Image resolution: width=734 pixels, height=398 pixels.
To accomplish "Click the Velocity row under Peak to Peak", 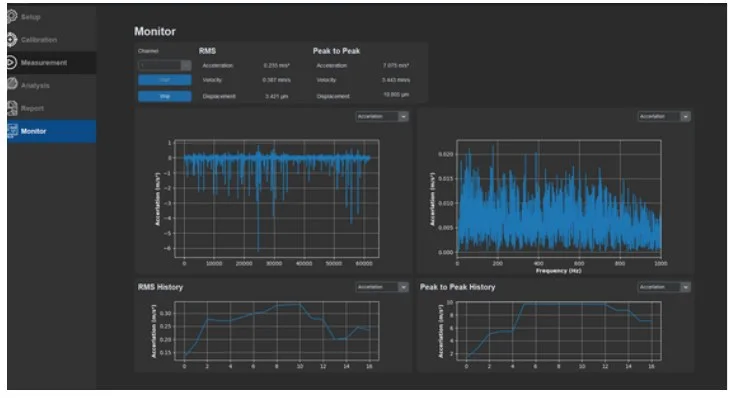I will (x=363, y=80).
